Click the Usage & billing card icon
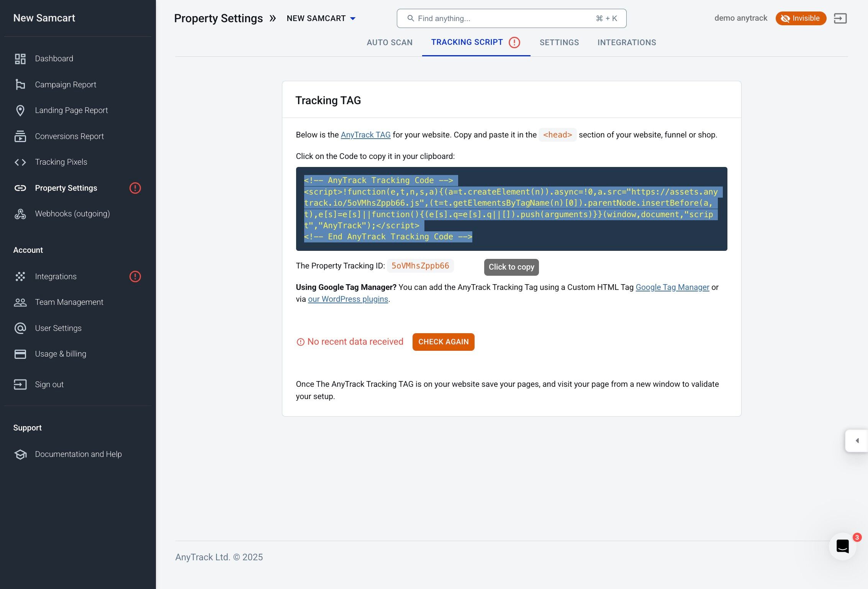Viewport: 868px width, 589px height. [x=20, y=354]
